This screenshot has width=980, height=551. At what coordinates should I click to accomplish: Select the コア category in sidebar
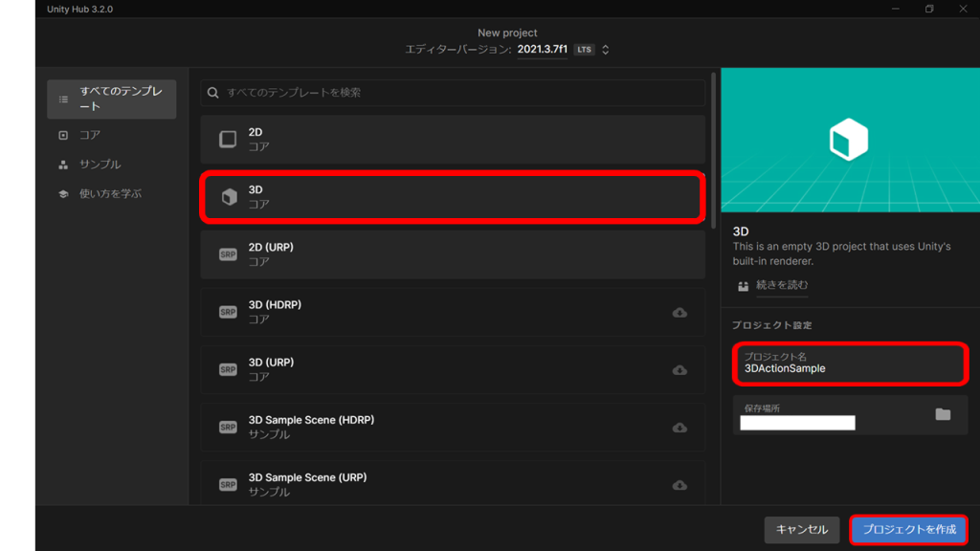89,135
